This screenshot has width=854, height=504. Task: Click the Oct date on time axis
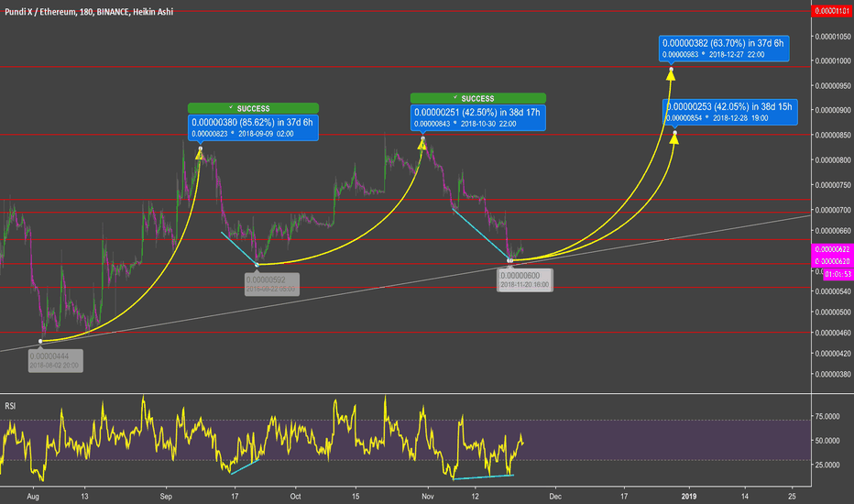coord(295,497)
